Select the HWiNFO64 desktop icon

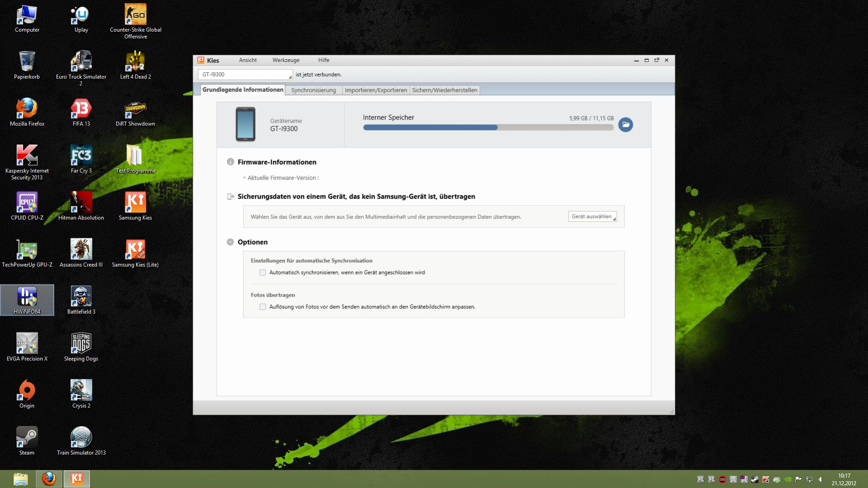(27, 300)
